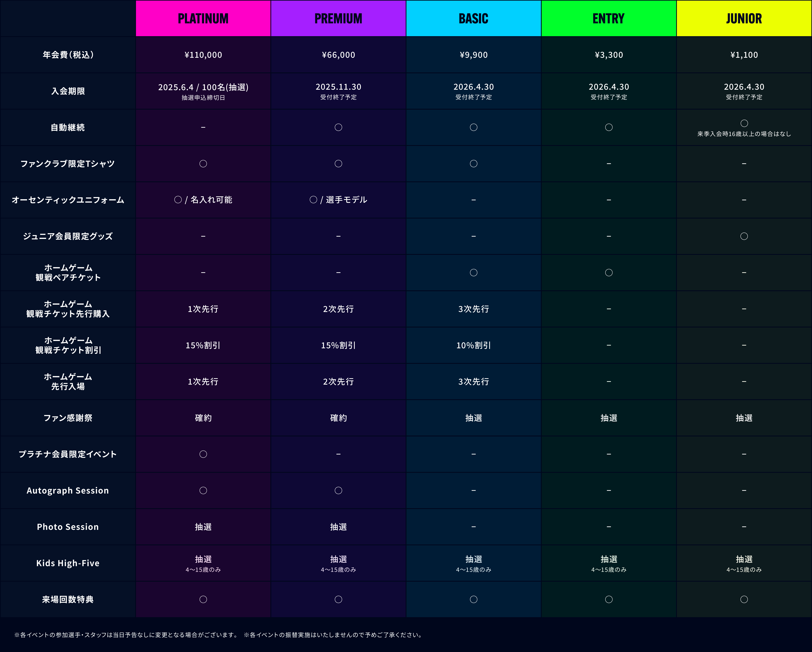
Task: Click the PLATINUM circle for 来場回数特典
Action: (x=203, y=599)
